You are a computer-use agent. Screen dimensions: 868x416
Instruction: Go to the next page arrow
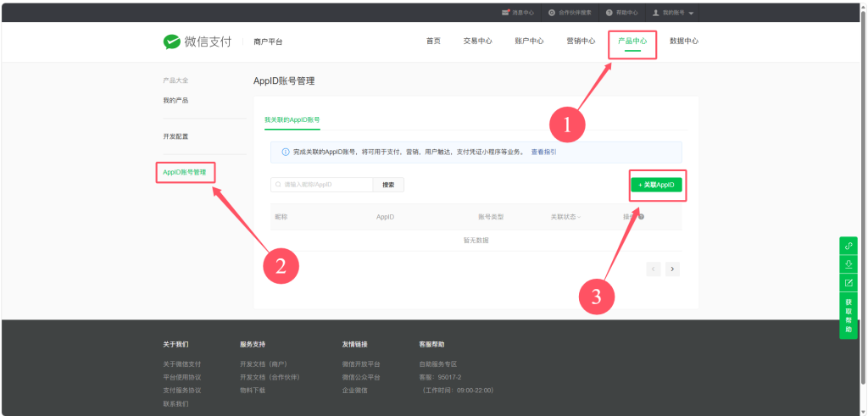[672, 269]
